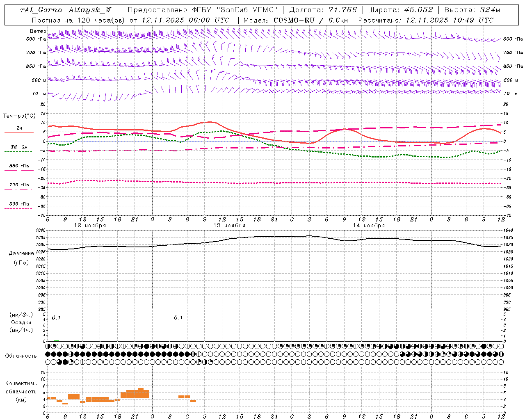525x420 pixels.
Task: Click the (км) unit of convective cloud panel
Action: [x=21, y=399]
